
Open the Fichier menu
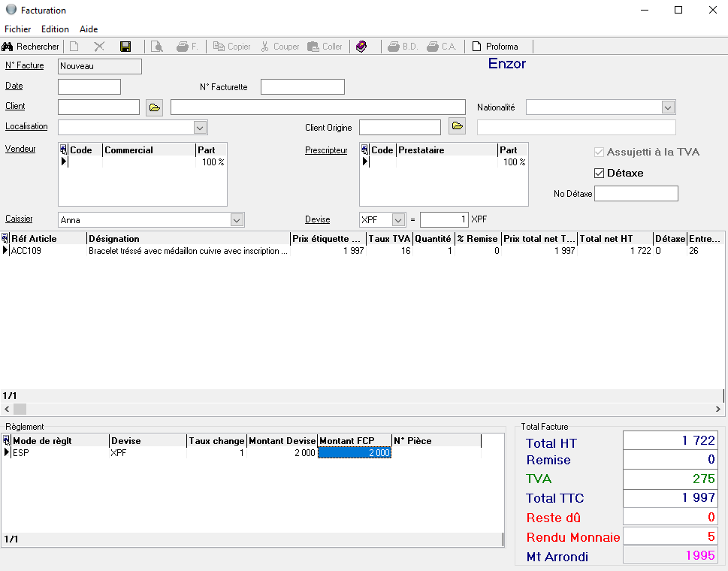point(18,29)
